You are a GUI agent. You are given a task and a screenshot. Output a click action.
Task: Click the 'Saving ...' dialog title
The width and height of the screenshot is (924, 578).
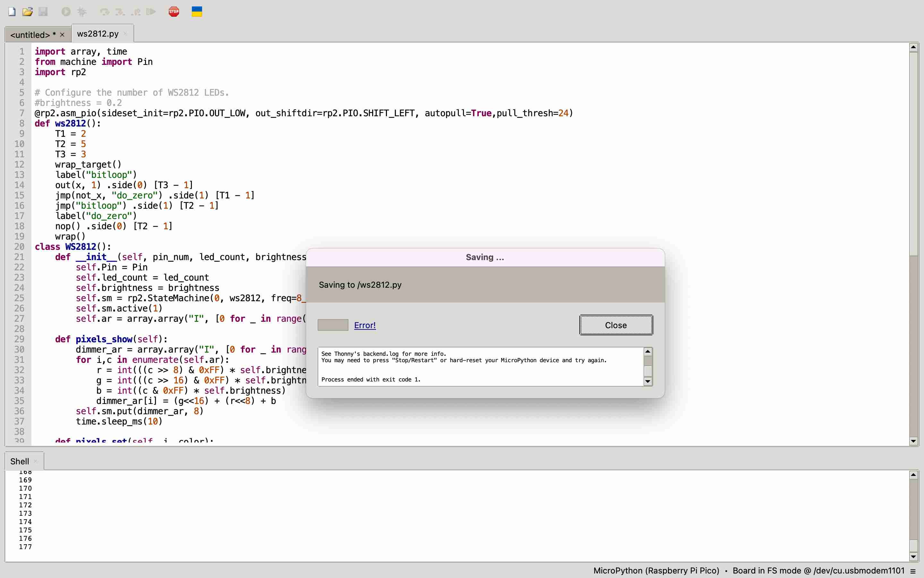(x=485, y=257)
